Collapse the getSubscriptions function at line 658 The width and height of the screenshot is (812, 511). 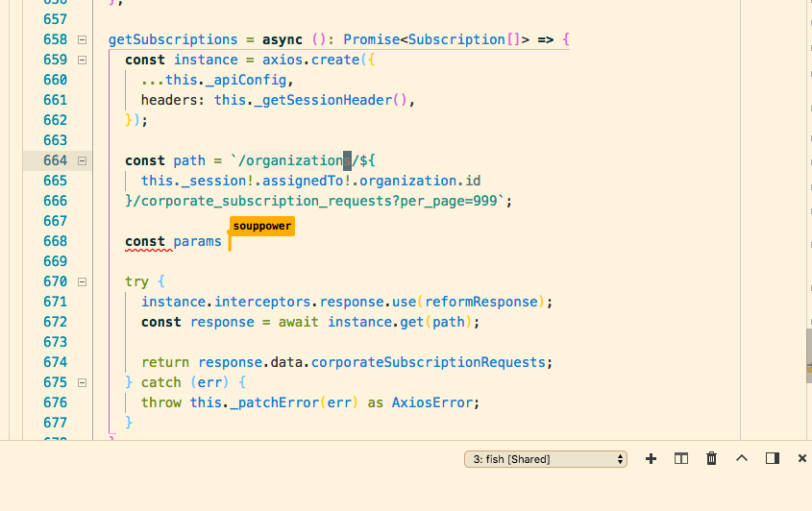point(82,40)
